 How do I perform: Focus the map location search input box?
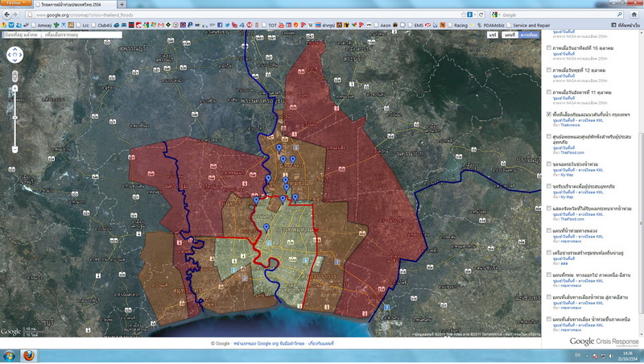[x=63, y=35]
